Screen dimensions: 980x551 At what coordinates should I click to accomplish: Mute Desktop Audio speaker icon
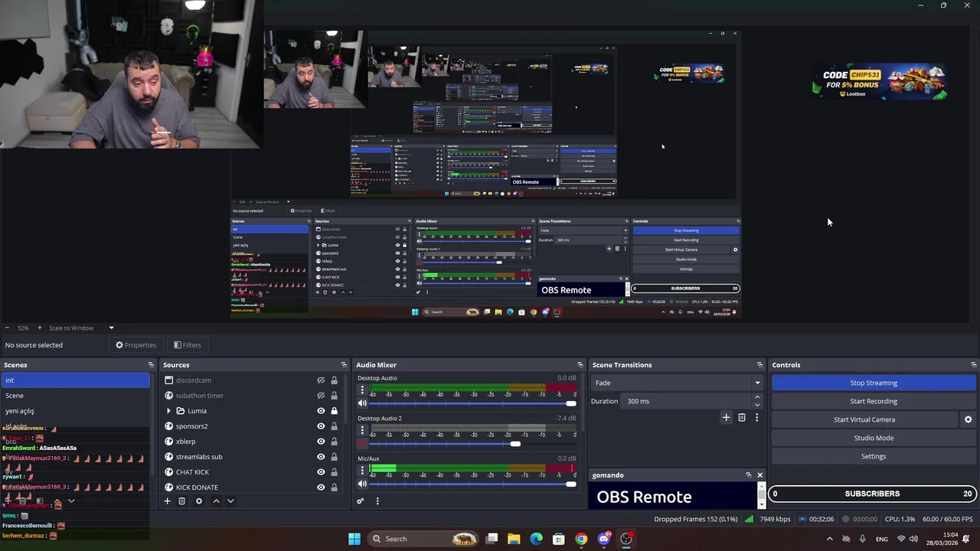(362, 403)
